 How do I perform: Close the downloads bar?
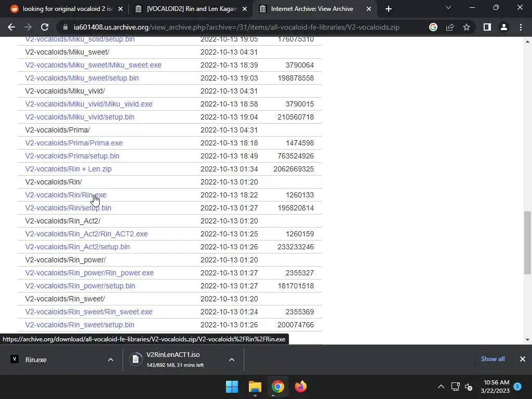(x=523, y=359)
